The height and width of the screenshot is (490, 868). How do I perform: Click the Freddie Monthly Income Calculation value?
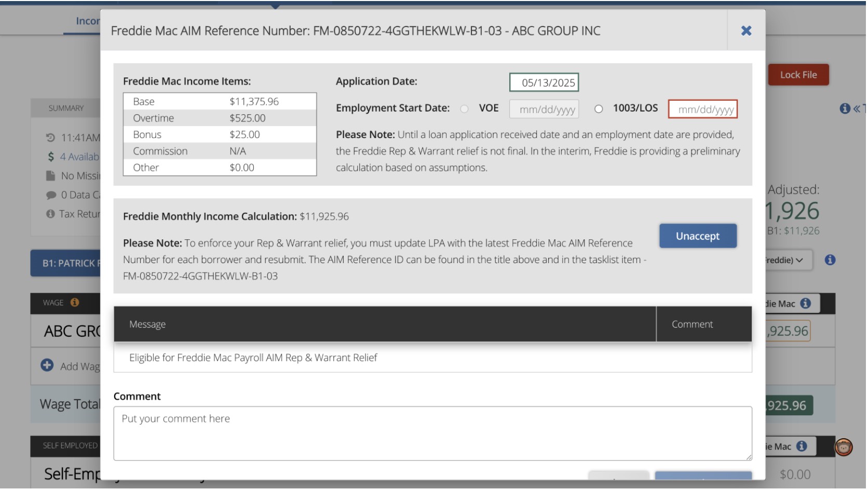[x=325, y=217]
